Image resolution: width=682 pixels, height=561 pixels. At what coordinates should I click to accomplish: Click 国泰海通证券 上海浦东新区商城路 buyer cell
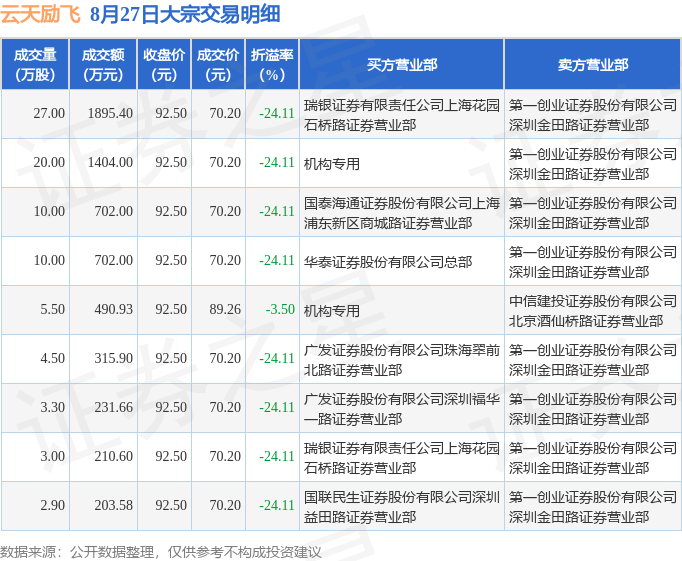(x=401, y=213)
